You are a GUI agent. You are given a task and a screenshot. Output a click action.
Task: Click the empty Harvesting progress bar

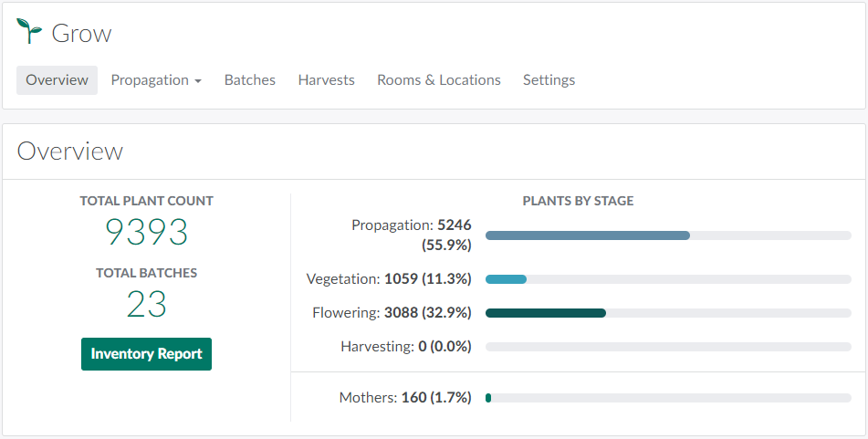pyautogui.click(x=668, y=347)
